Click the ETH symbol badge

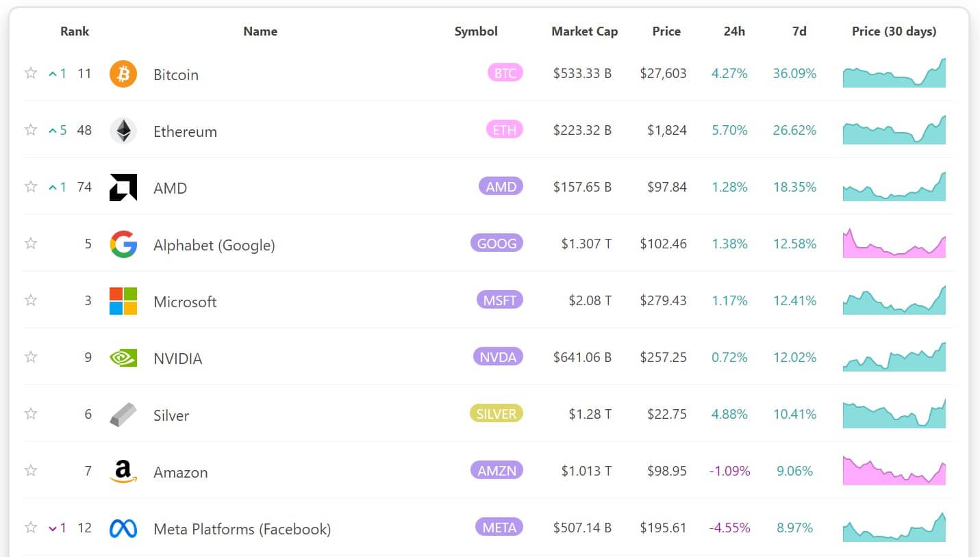coord(505,129)
